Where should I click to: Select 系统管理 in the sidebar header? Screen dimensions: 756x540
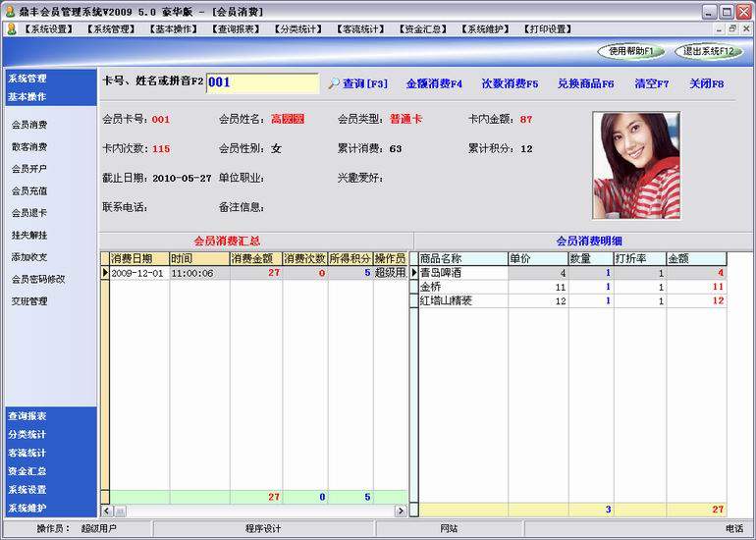tap(27, 79)
